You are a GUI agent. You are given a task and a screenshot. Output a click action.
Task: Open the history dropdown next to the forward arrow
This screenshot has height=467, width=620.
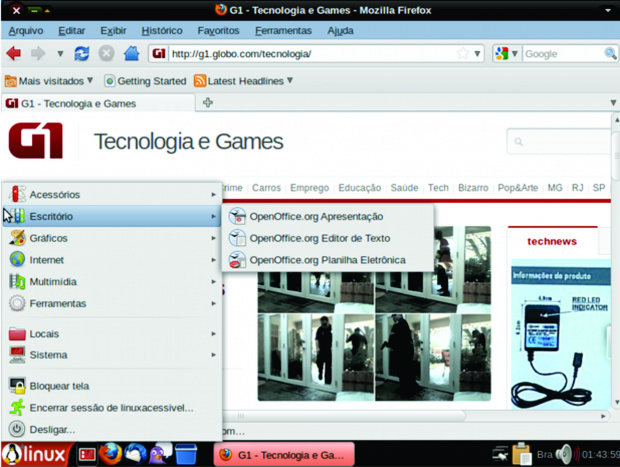pyautogui.click(x=60, y=53)
